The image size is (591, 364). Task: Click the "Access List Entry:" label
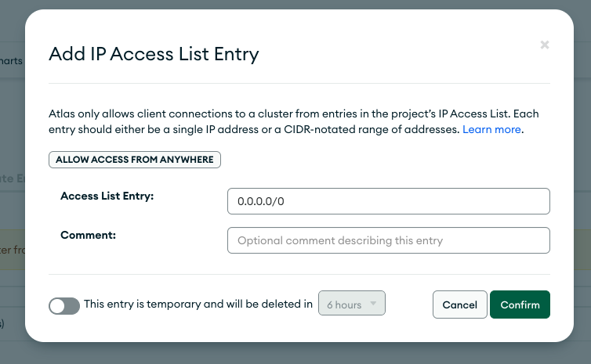[107, 196]
